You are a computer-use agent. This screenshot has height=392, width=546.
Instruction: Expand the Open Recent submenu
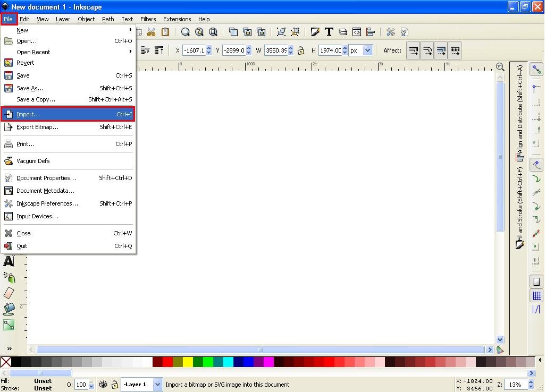click(x=68, y=52)
